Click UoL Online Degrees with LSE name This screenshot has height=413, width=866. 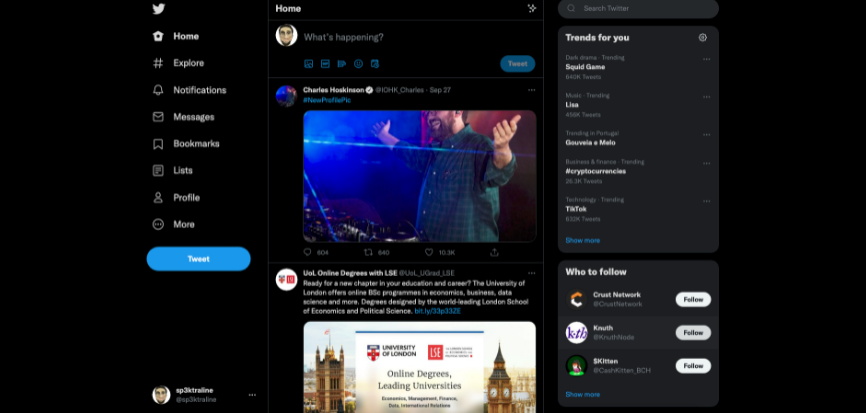tap(350, 273)
